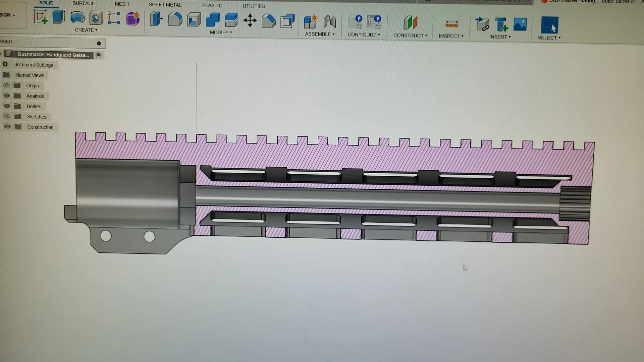Image resolution: width=644 pixels, height=362 pixels.
Task: Open the MODIFY dropdown menu
Action: click(221, 33)
